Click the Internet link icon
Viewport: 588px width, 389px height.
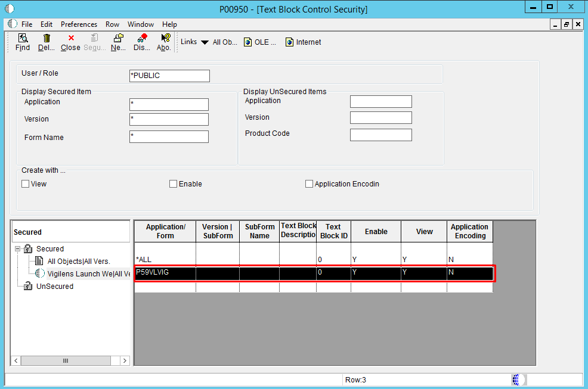(x=289, y=42)
